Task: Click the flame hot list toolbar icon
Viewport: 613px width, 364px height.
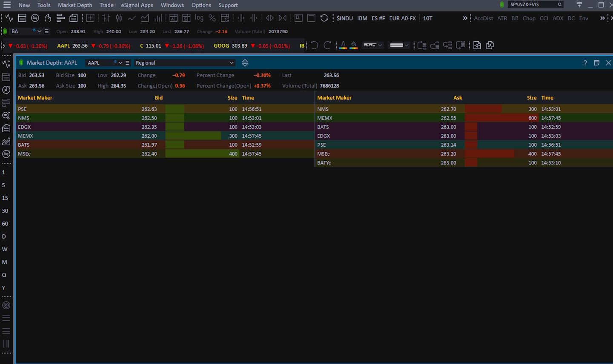Action: [48, 18]
